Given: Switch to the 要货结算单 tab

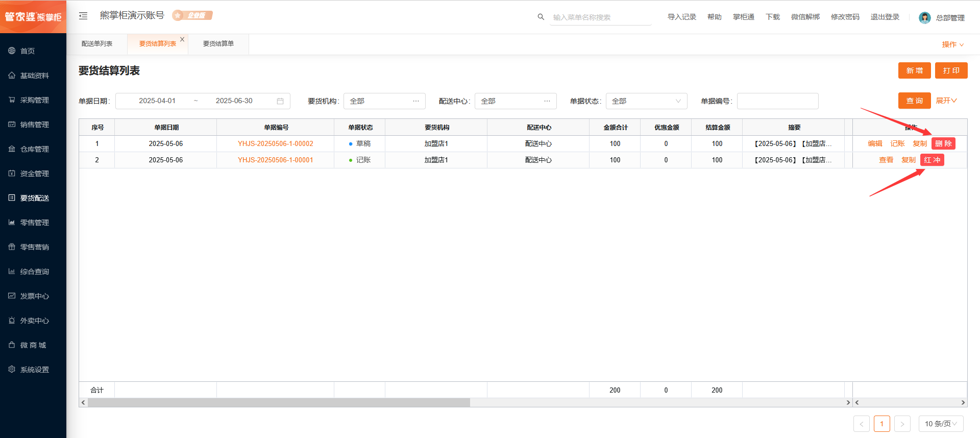Looking at the screenshot, I should coord(218,44).
